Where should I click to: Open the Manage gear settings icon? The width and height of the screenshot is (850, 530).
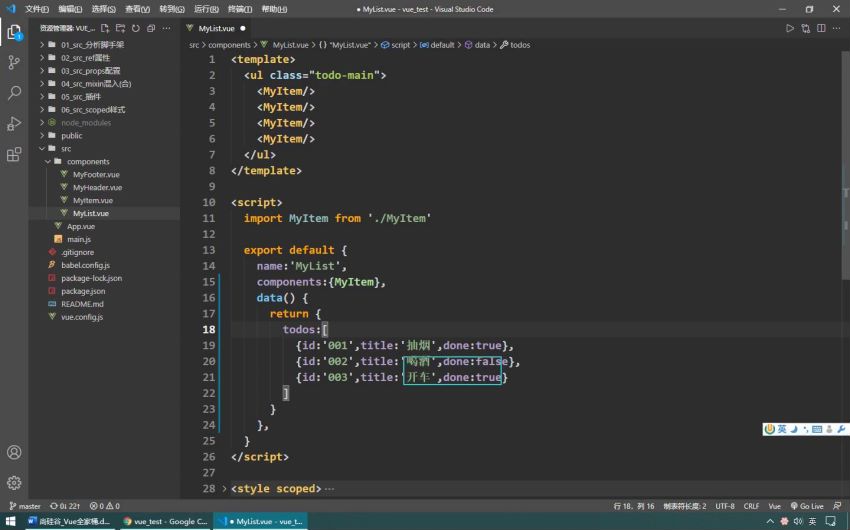(x=14, y=482)
